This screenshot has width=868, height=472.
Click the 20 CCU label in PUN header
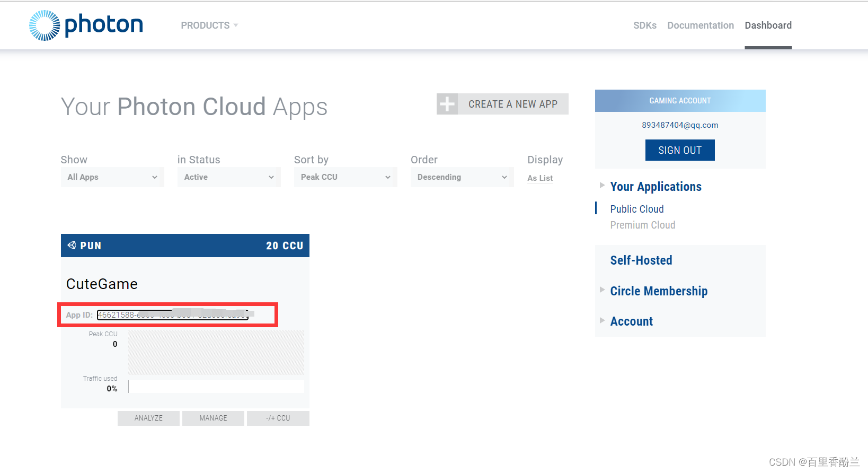pos(285,246)
